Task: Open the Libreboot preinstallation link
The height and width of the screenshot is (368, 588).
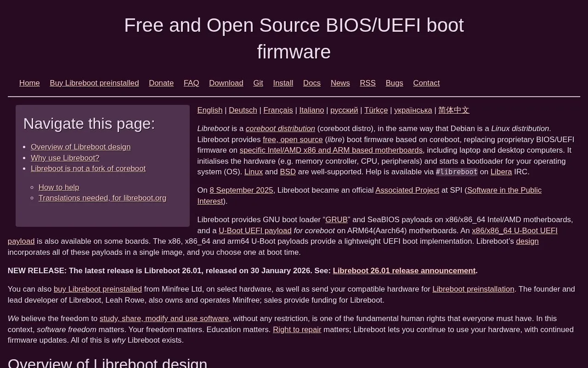Action: pos(473,289)
